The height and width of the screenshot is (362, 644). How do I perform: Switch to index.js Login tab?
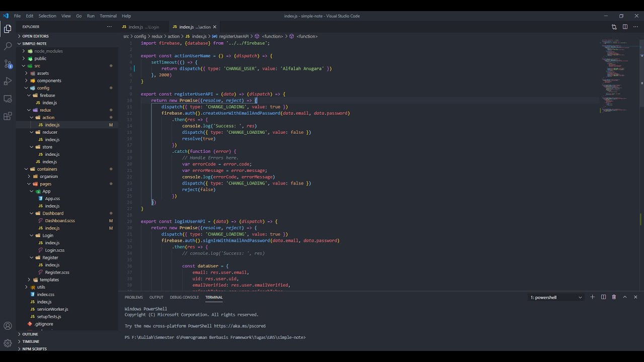pyautogui.click(x=143, y=27)
